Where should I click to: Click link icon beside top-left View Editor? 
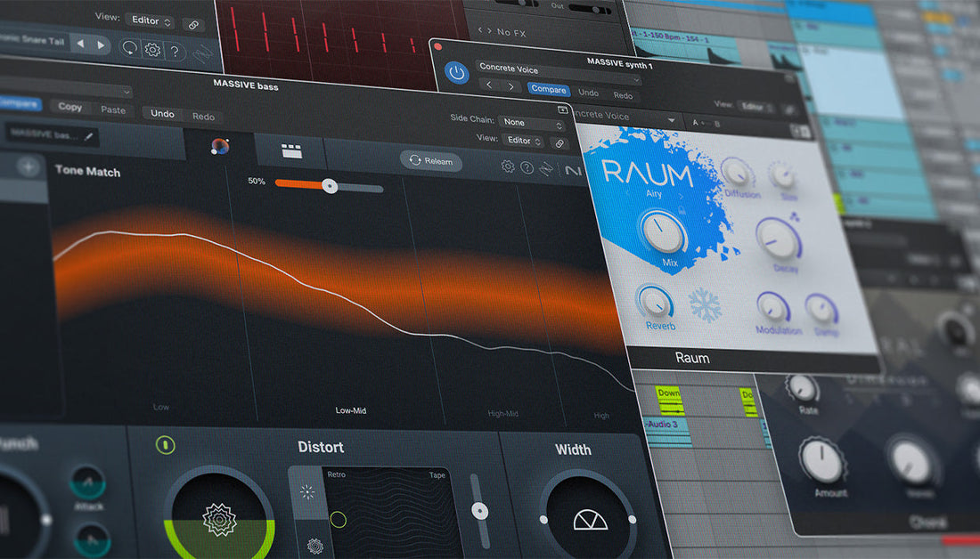point(193,25)
